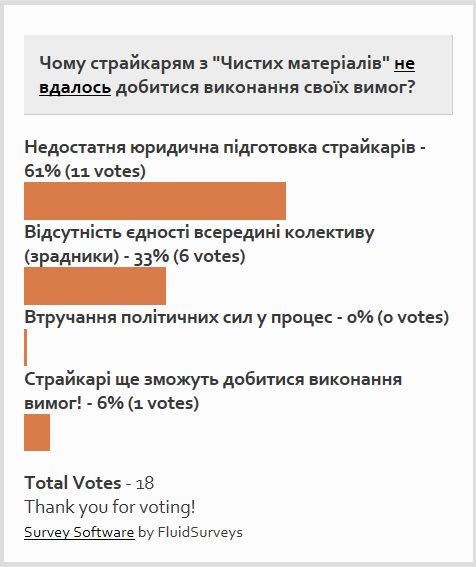This screenshot has height=567, width=476.
Task: Click the "(0 votes)" count text
Action: [x=413, y=317]
